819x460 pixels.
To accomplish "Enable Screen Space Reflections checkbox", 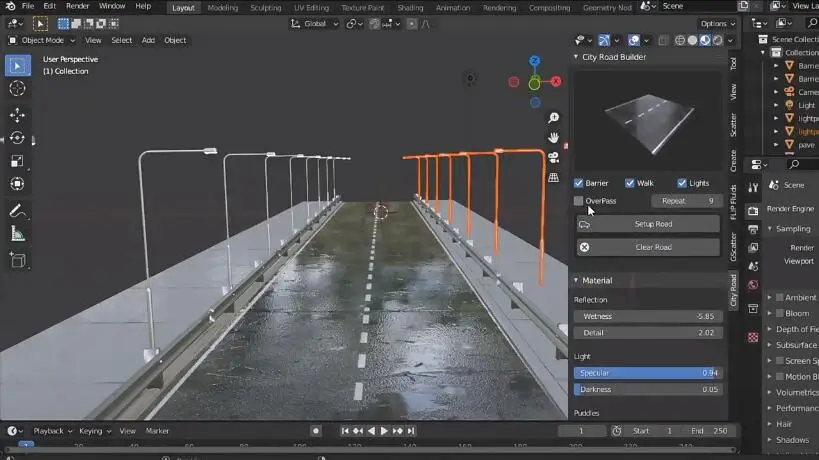I will [x=780, y=361].
